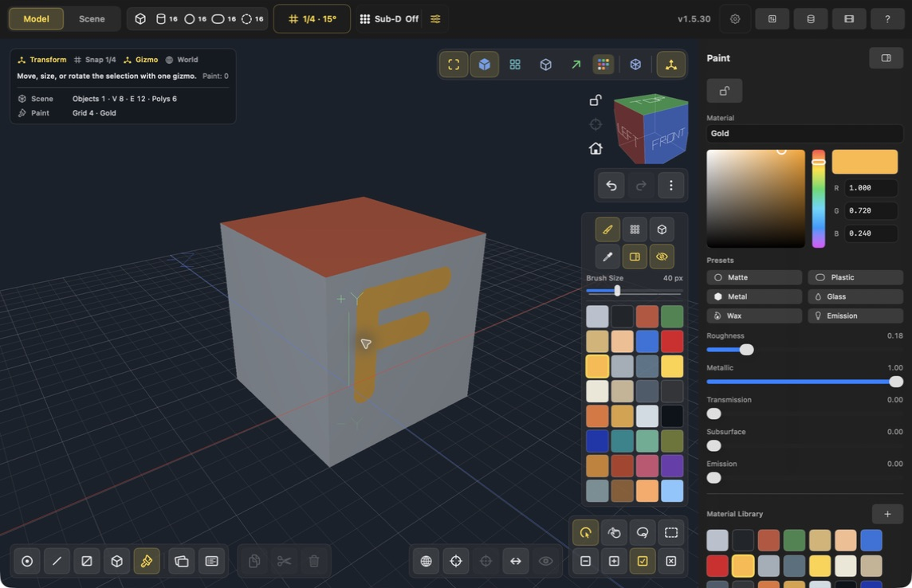Screen dimensions: 912x588
Task: Open the three-dot more options menu
Action: coord(670,186)
